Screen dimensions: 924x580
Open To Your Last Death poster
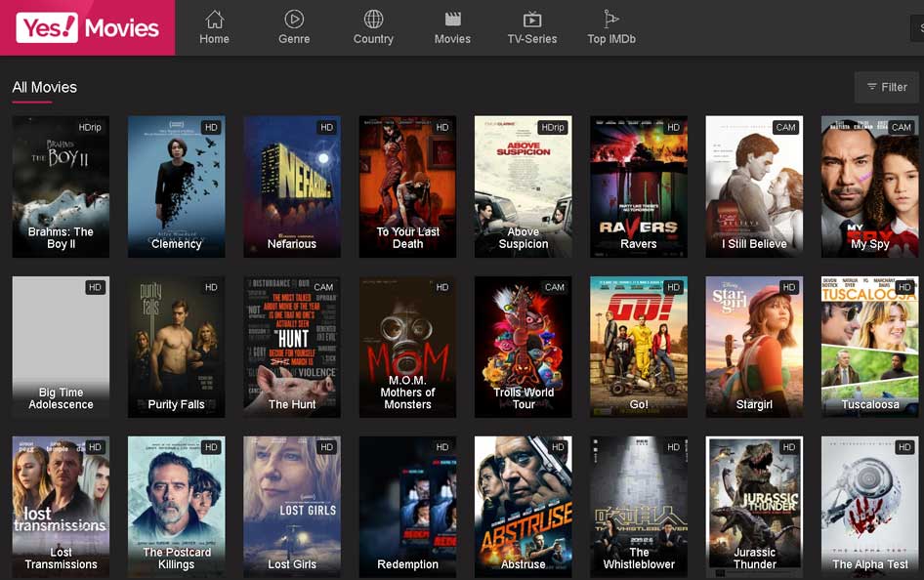point(407,186)
